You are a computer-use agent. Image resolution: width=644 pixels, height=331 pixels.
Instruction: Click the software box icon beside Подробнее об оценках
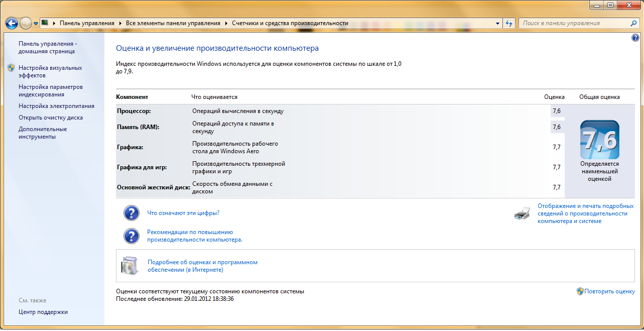[128, 265]
